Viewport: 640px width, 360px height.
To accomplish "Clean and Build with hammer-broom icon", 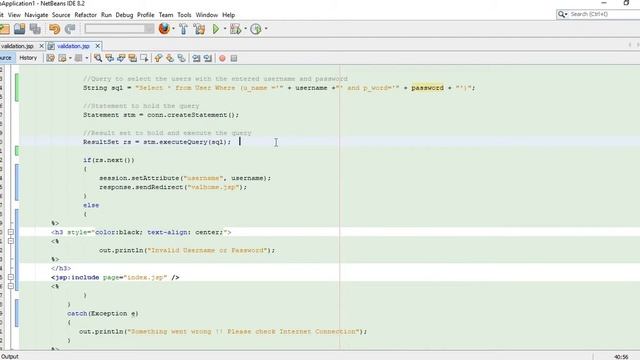I will tap(199, 29).
